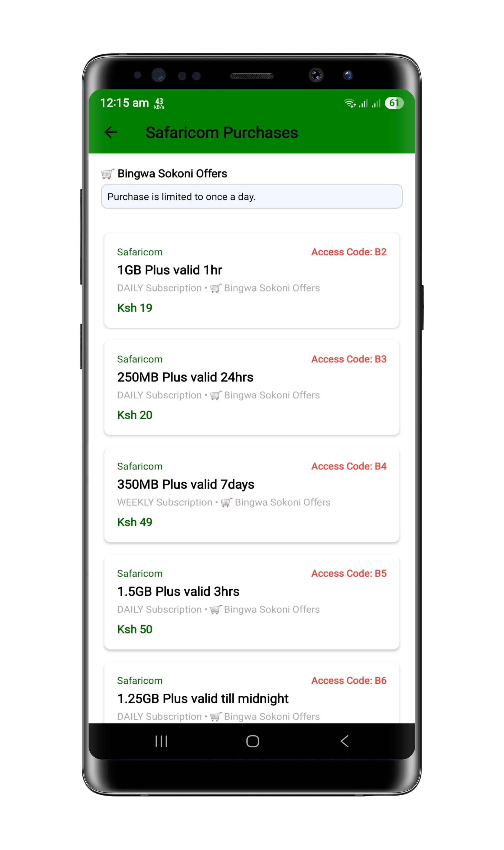Tap the Safaricom Purchases title
504x850 pixels.
(222, 132)
